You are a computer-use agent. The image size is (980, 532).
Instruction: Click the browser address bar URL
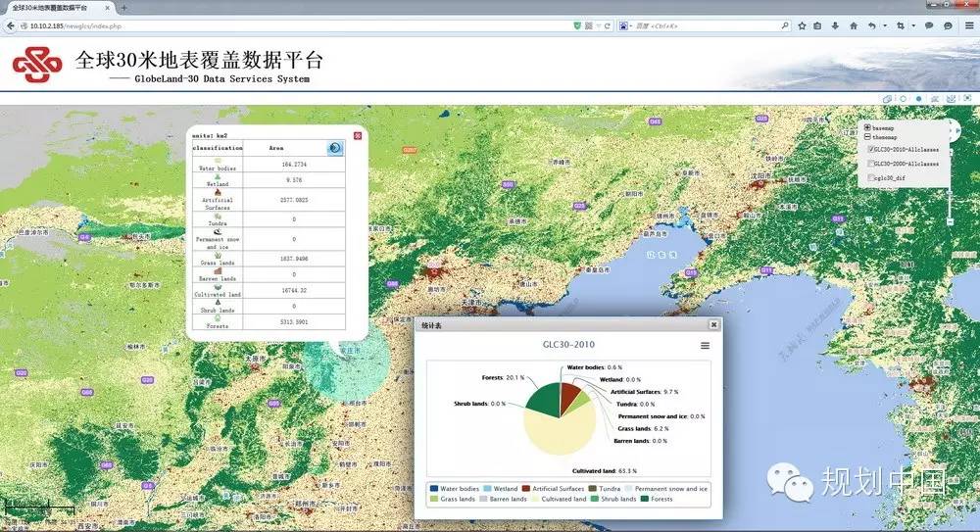point(75,25)
